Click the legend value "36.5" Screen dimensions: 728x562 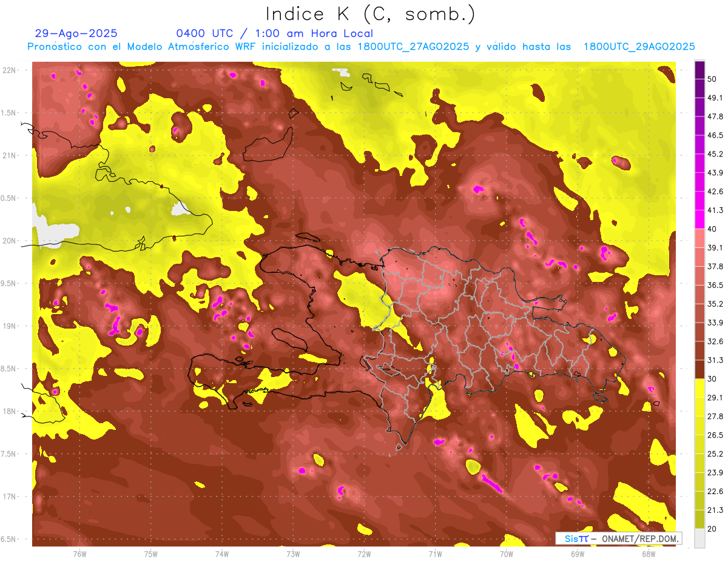(715, 285)
